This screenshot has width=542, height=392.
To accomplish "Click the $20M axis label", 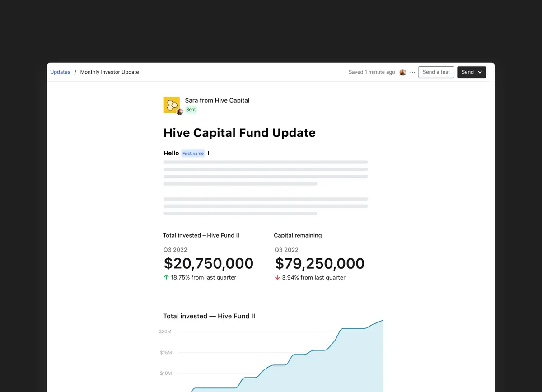I will [165, 331].
